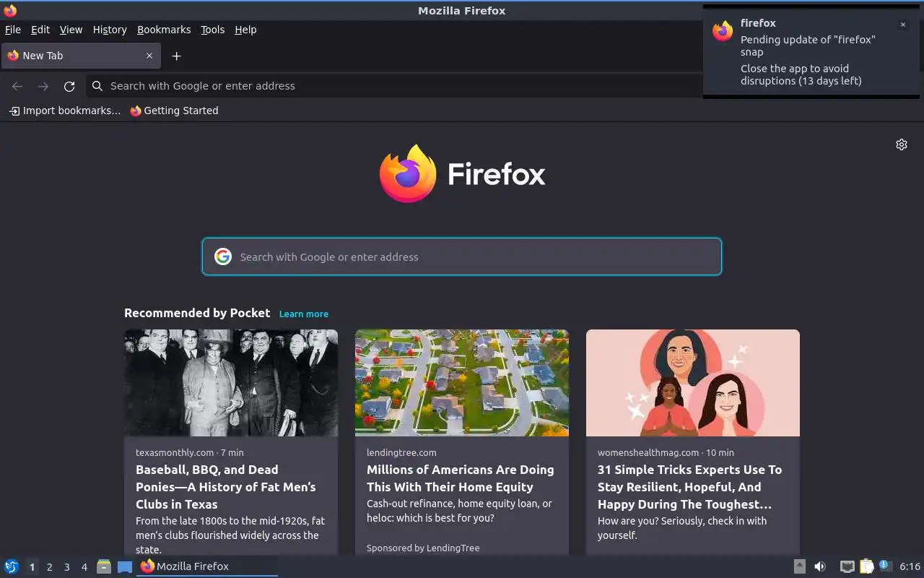924x578 pixels.
Task: Open 31 Simple Tricks Experts article
Action: (689, 487)
